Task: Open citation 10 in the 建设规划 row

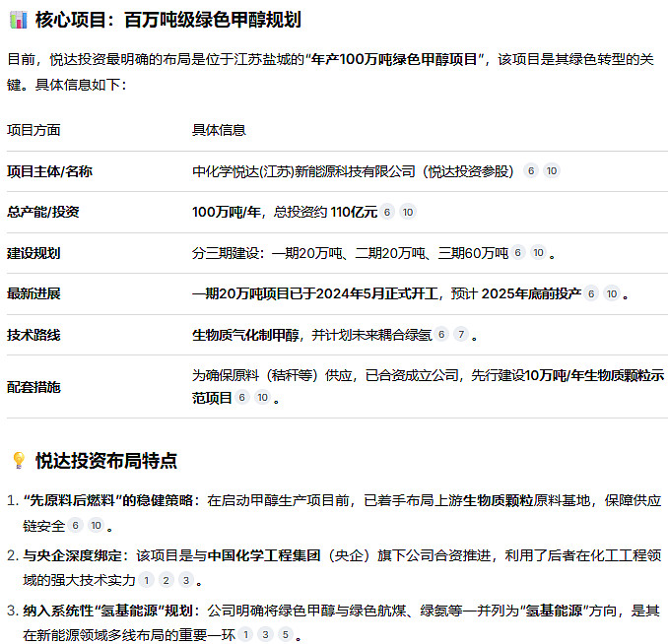Action: click(x=539, y=252)
